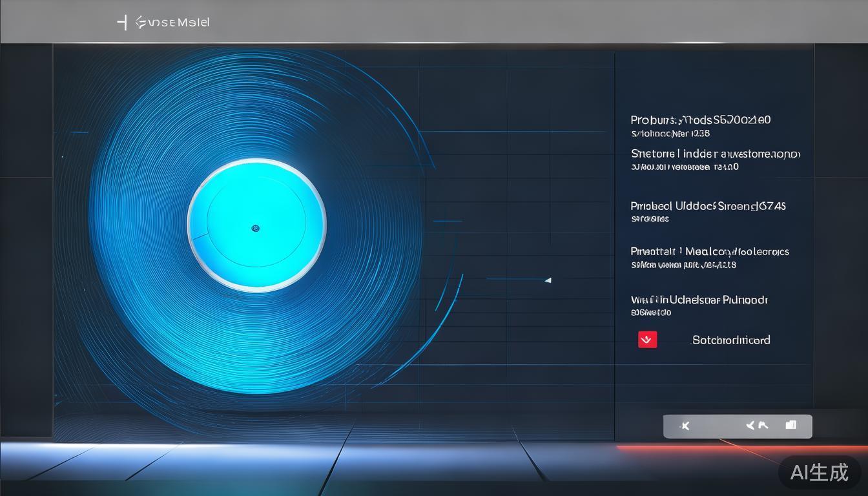Select the third entry starting with "Pmobeol"
The image size is (868, 496).
coord(708,206)
